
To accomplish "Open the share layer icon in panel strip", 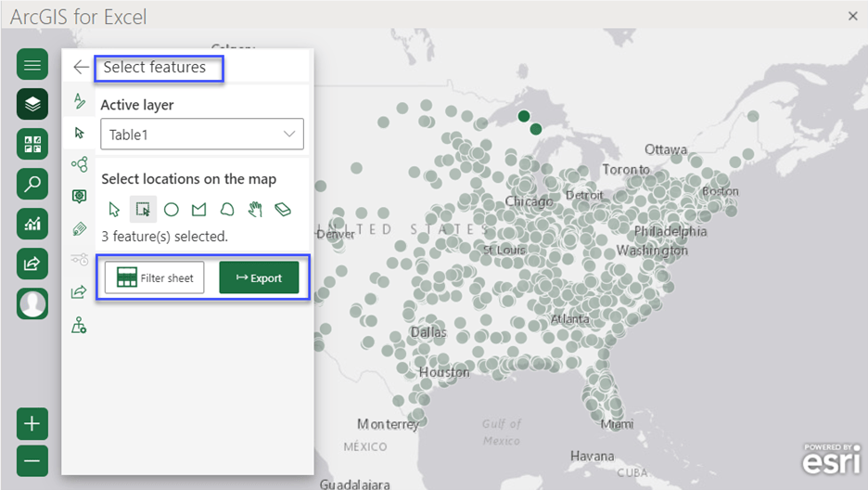I will tap(79, 291).
